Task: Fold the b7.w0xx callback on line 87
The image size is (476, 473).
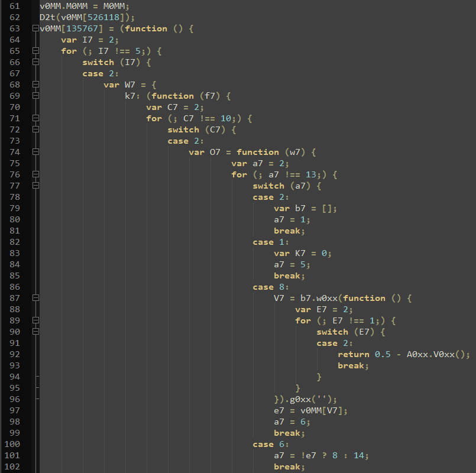Action: tap(35, 298)
